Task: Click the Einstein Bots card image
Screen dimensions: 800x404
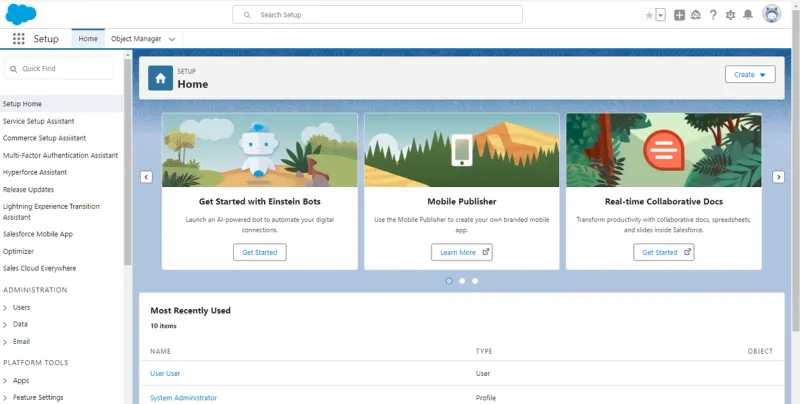Action: (260, 150)
